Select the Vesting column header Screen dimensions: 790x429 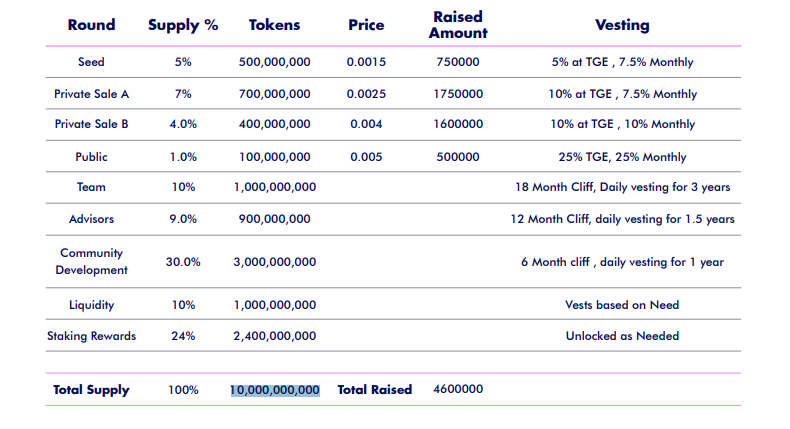tap(622, 25)
